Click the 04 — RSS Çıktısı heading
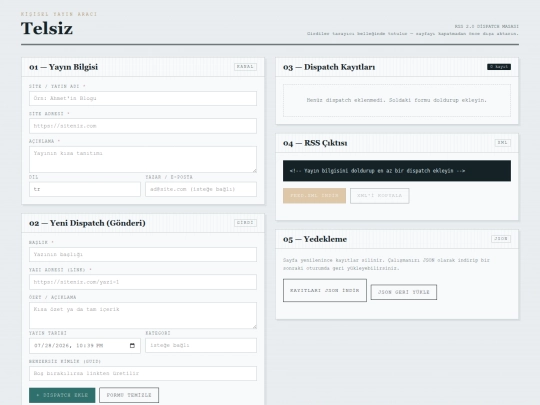 pos(315,143)
